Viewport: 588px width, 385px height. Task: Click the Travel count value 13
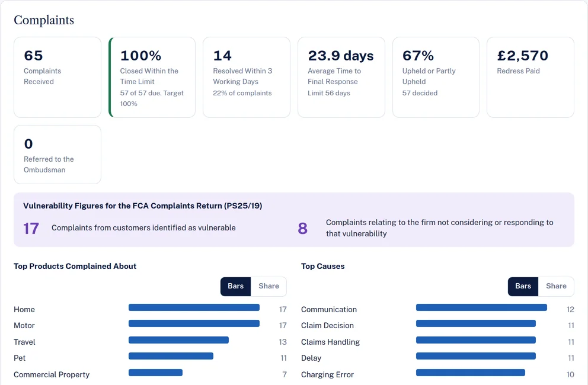coord(283,342)
